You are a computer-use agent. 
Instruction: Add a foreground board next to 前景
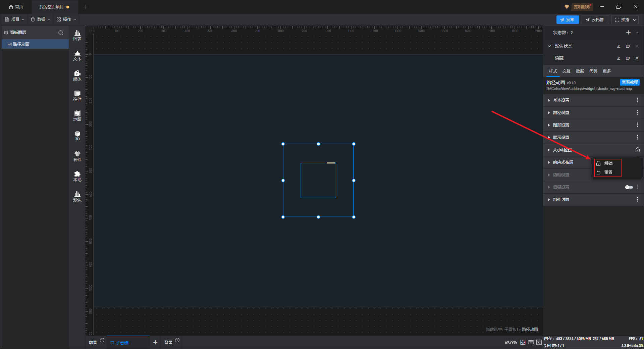[x=102, y=340]
